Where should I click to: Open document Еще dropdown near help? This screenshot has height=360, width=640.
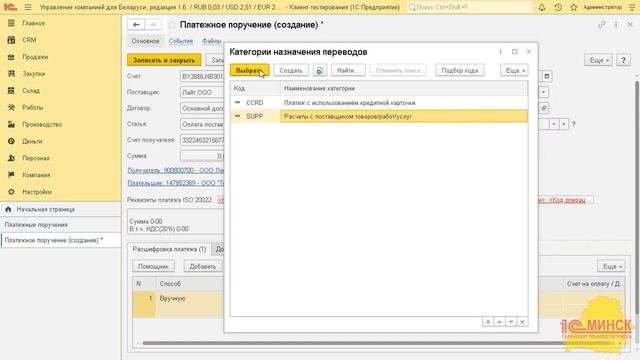tap(599, 60)
